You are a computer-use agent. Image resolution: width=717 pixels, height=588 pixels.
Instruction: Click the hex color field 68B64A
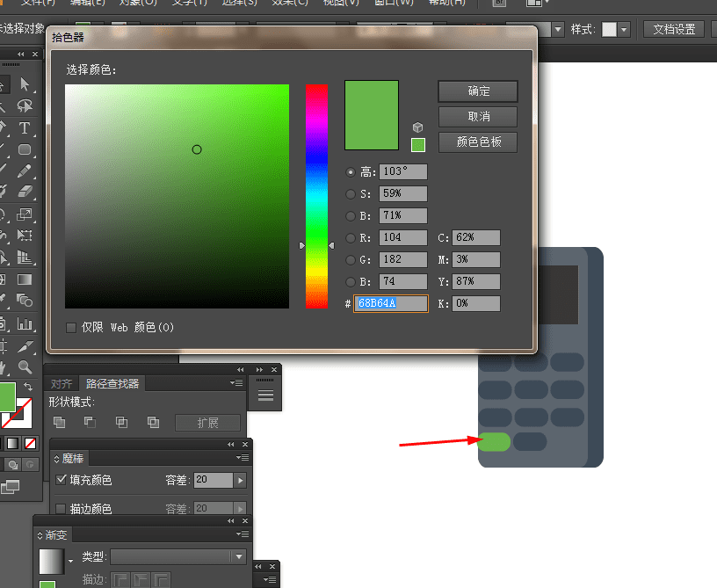390,303
